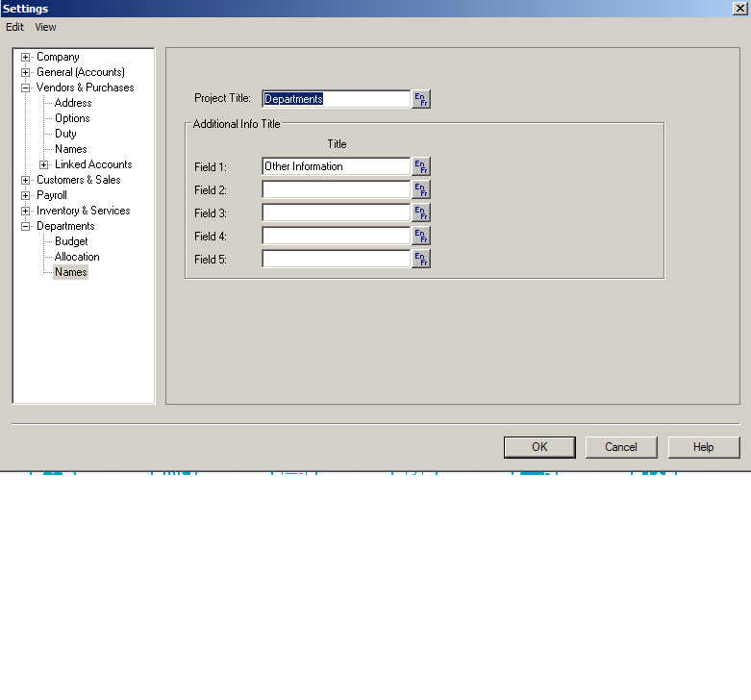Select the Inventory & Services item

point(84,211)
